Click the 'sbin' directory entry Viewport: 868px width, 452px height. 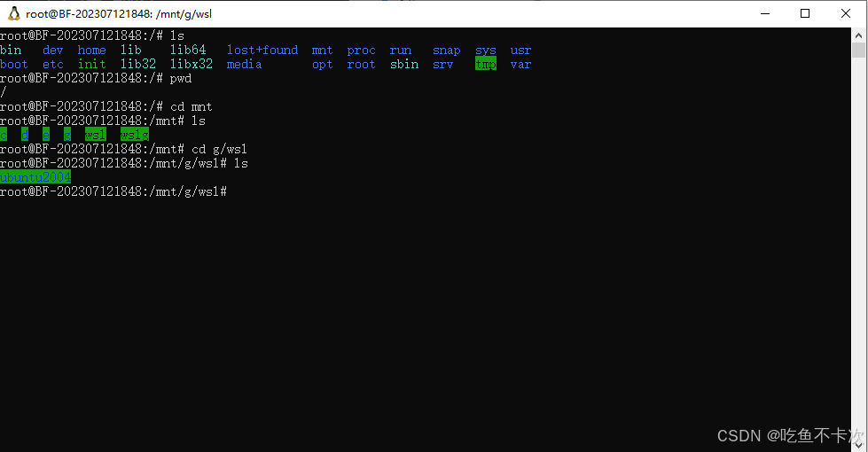[x=404, y=64]
